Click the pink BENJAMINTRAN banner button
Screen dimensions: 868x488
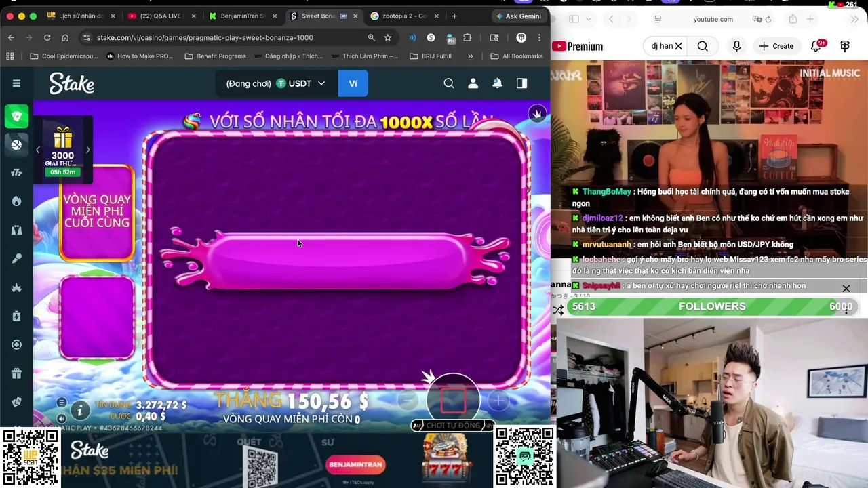pos(355,464)
